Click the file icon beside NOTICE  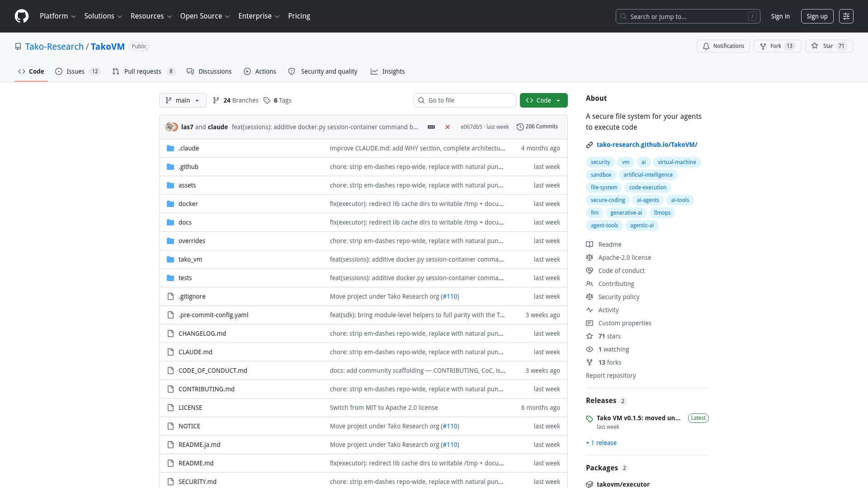click(170, 426)
